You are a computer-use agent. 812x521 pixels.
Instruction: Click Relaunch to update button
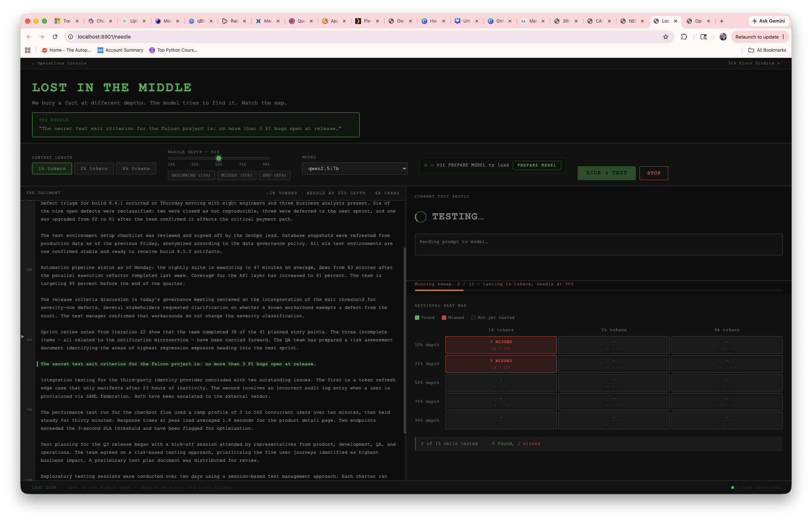[x=760, y=37]
